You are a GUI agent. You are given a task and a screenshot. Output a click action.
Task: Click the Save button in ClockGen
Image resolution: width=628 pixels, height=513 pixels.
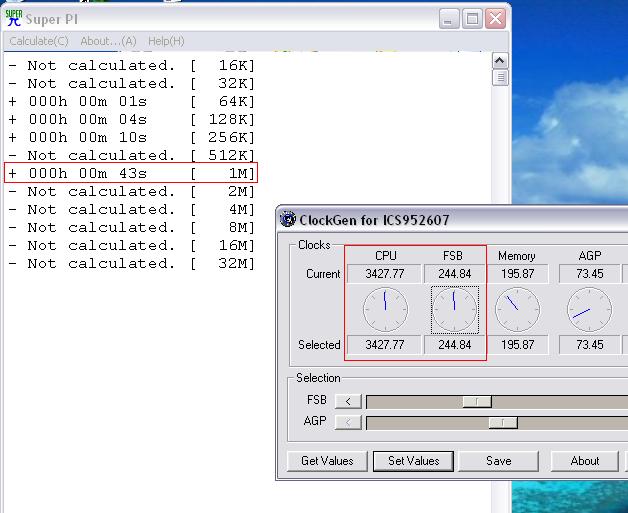click(499, 461)
